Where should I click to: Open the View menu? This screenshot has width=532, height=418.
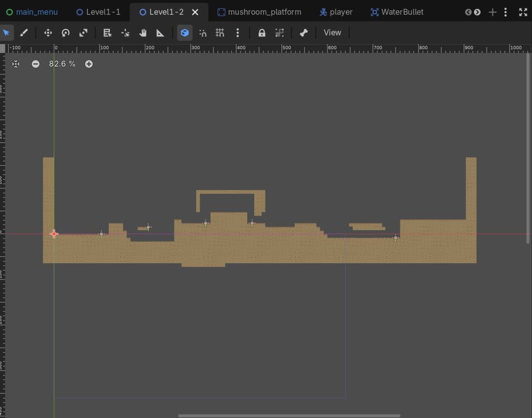(332, 33)
